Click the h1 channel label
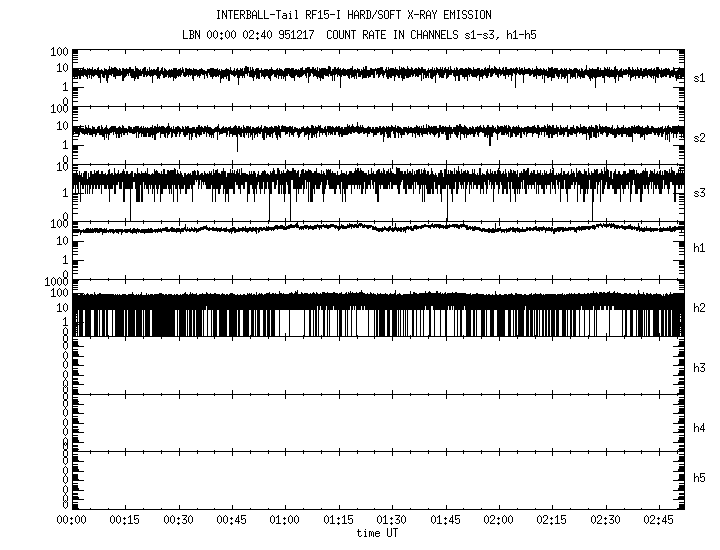The height and width of the screenshot is (550, 720). (699, 248)
